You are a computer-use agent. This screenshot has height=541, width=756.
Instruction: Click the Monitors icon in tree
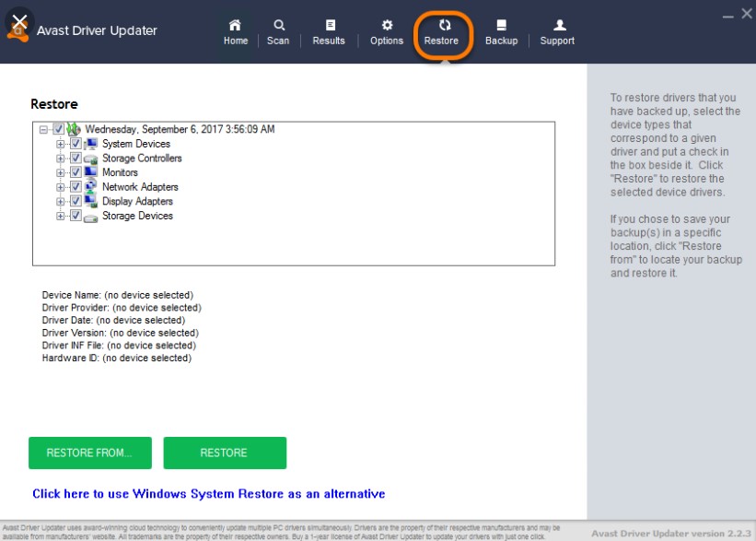[90, 172]
